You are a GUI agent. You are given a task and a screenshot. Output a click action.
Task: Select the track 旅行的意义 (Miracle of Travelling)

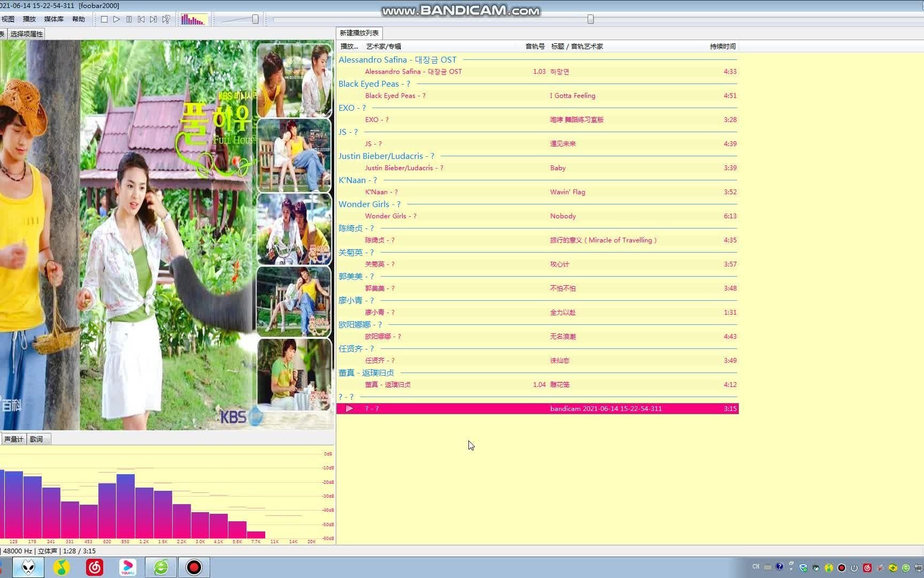[537, 240]
